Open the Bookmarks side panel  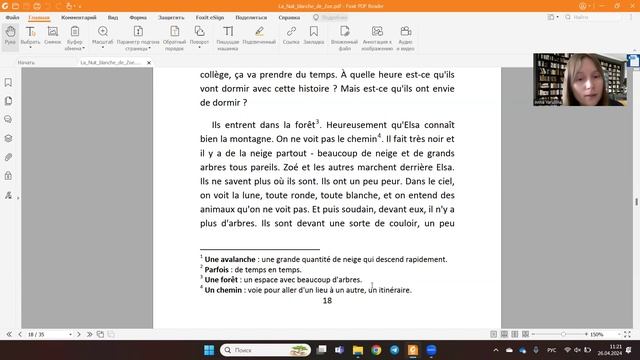[8, 82]
